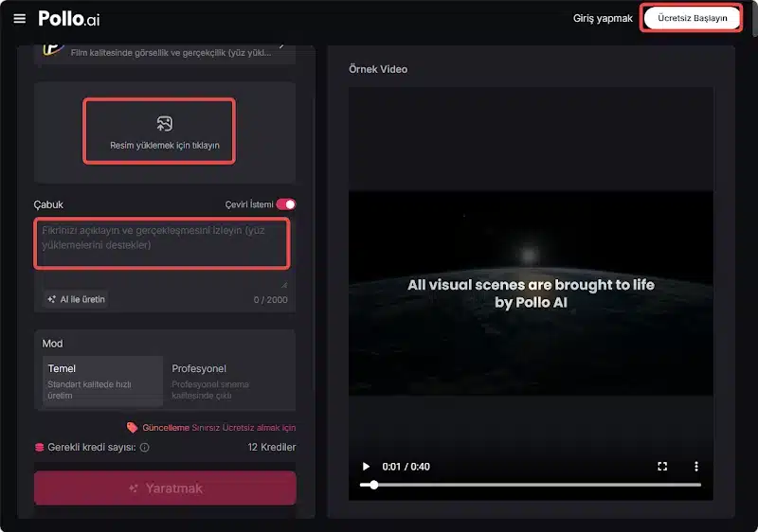Click the pink tag icon

[132, 427]
